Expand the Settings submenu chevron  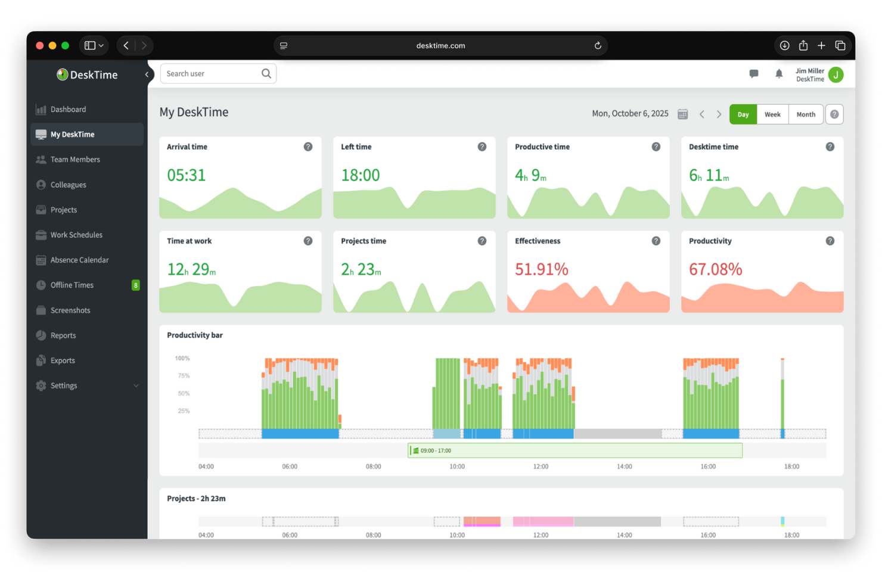(136, 386)
